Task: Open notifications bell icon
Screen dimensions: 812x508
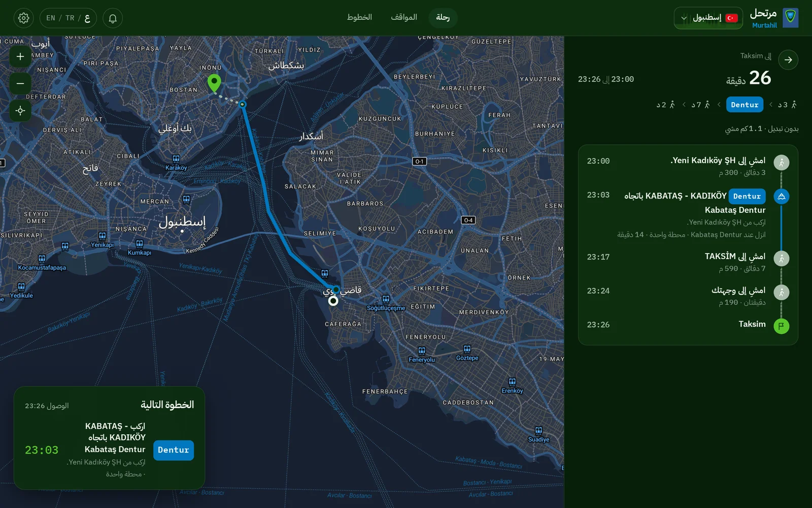Action: (x=113, y=18)
